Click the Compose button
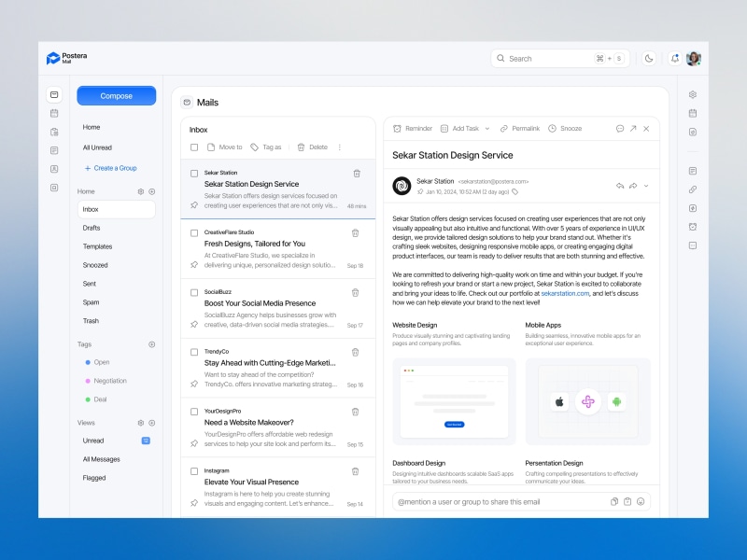This screenshot has height=560, width=747. pos(116,96)
